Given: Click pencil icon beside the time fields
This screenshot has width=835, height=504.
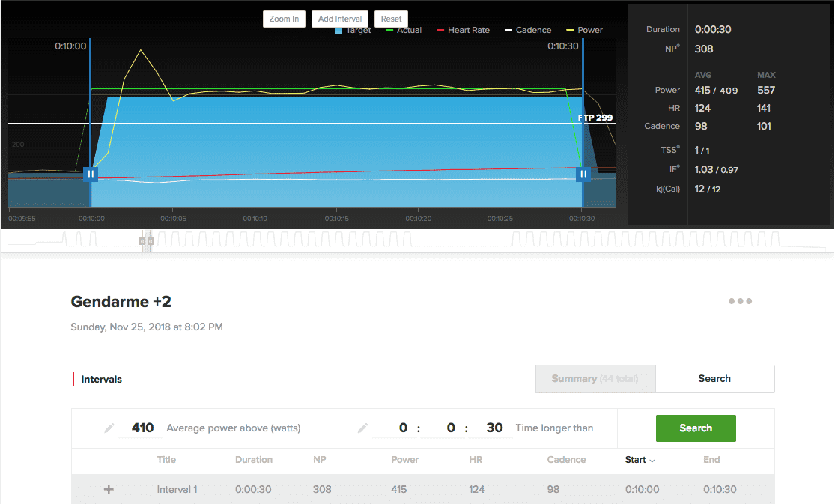Looking at the screenshot, I should [x=363, y=428].
